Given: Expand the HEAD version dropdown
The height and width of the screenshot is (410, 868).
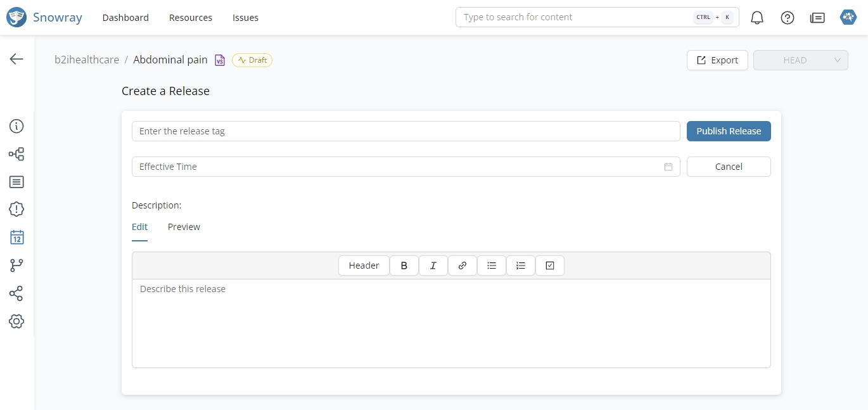Looking at the screenshot, I should coord(800,60).
